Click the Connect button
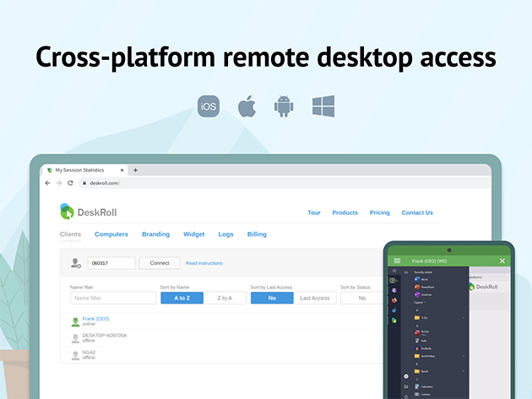 pos(160,263)
